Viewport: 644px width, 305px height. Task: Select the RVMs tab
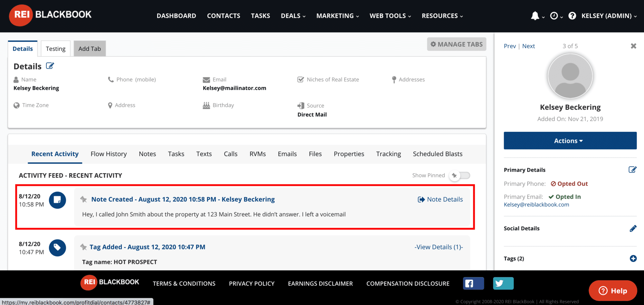tap(258, 154)
